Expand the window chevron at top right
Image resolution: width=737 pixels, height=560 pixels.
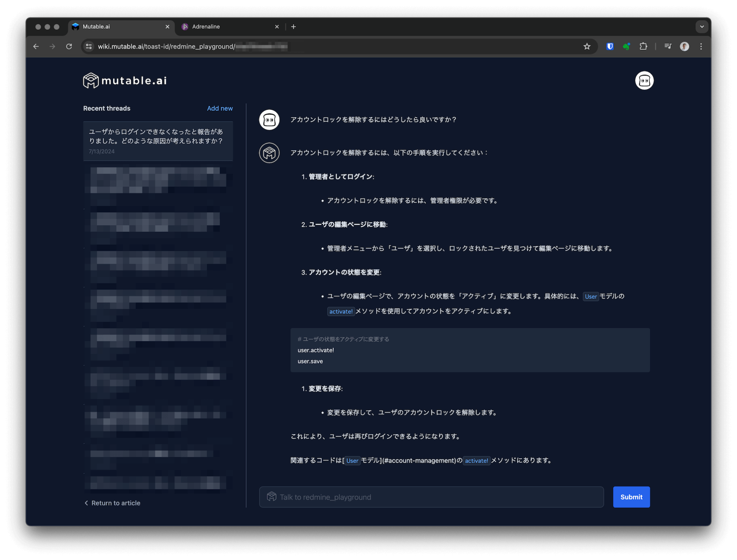click(x=702, y=27)
